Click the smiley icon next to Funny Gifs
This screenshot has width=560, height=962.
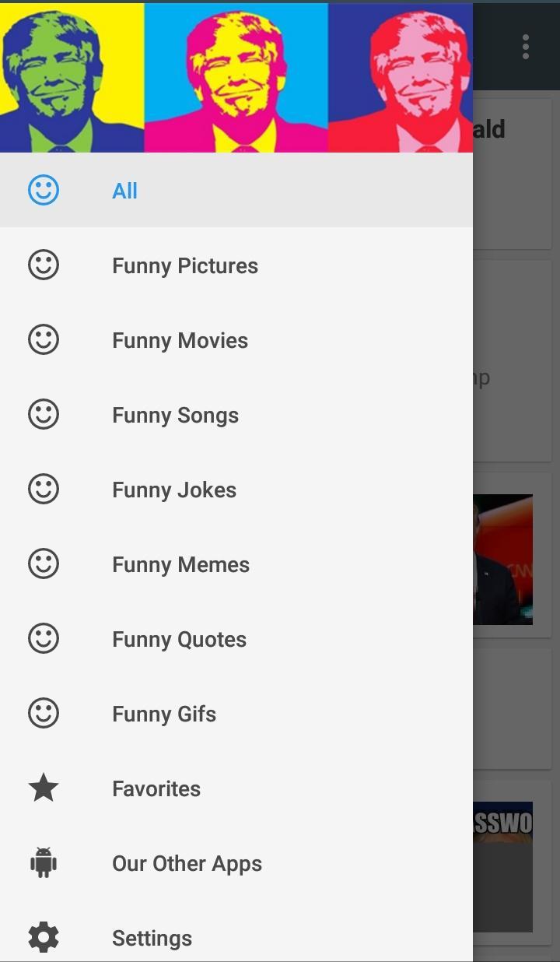click(x=44, y=713)
